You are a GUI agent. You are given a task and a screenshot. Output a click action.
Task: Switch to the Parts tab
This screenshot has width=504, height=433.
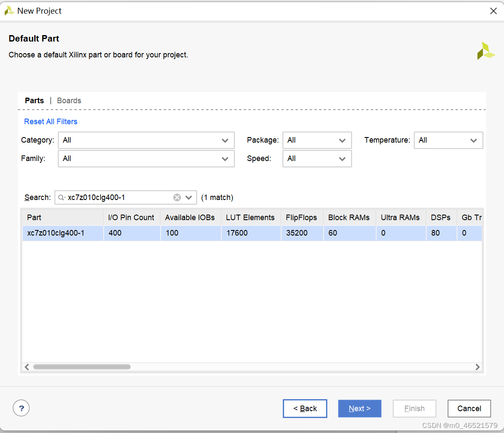pyautogui.click(x=34, y=101)
